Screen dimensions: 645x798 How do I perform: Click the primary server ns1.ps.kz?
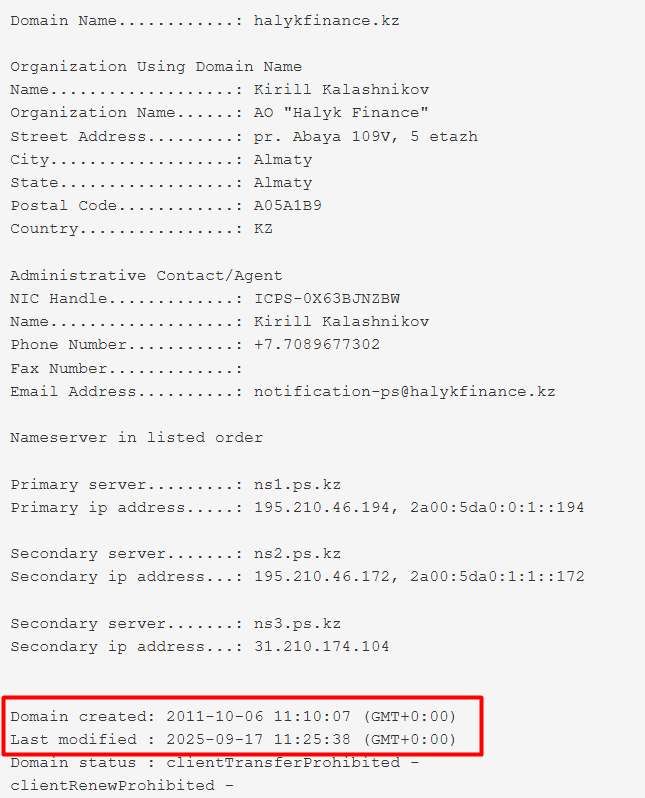point(297,484)
